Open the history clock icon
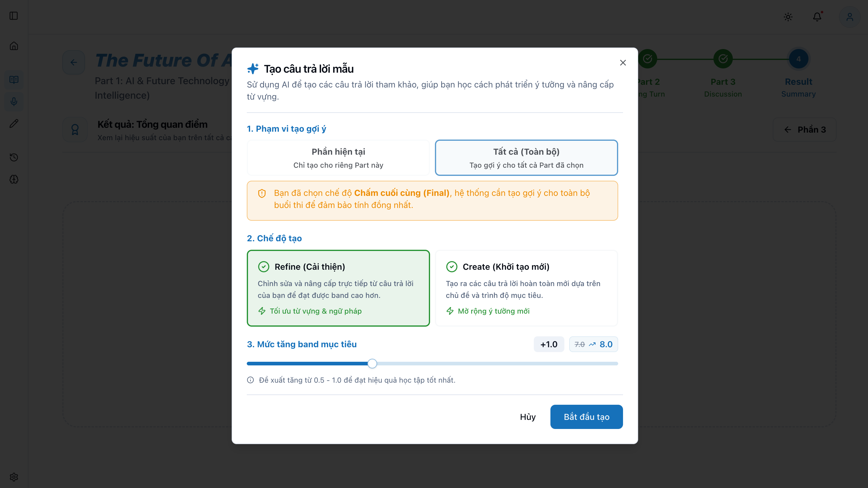Image resolution: width=868 pixels, height=488 pixels. pyautogui.click(x=14, y=157)
